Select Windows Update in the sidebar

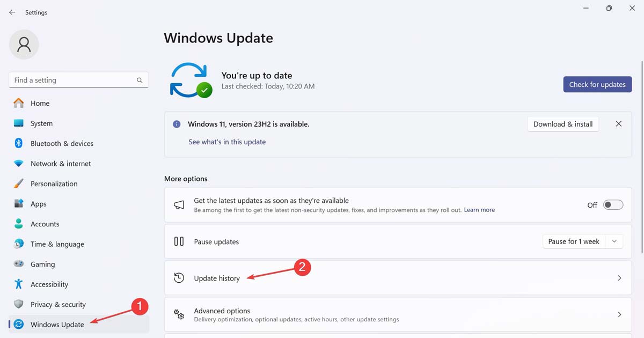[57, 324]
